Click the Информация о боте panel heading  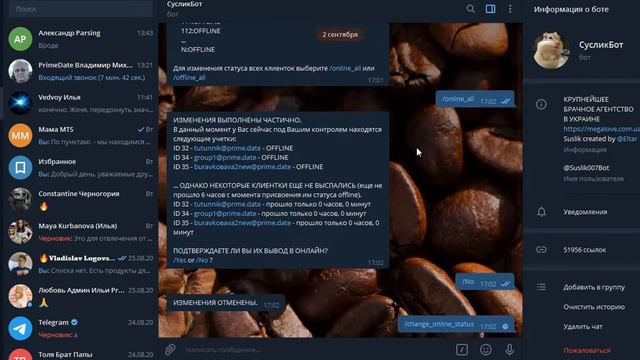pos(571,9)
